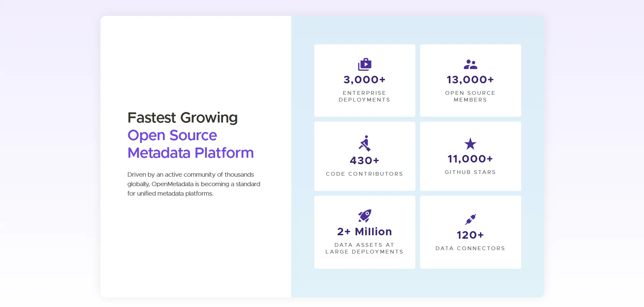Click the 2+ Million statistic
This screenshot has width=644, height=307.
point(365,232)
